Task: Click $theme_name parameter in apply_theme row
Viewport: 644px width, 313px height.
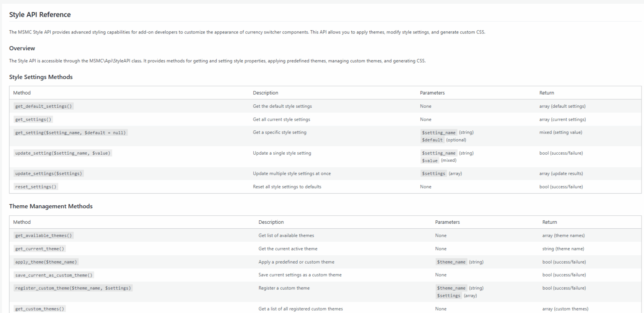Action: coord(451,262)
